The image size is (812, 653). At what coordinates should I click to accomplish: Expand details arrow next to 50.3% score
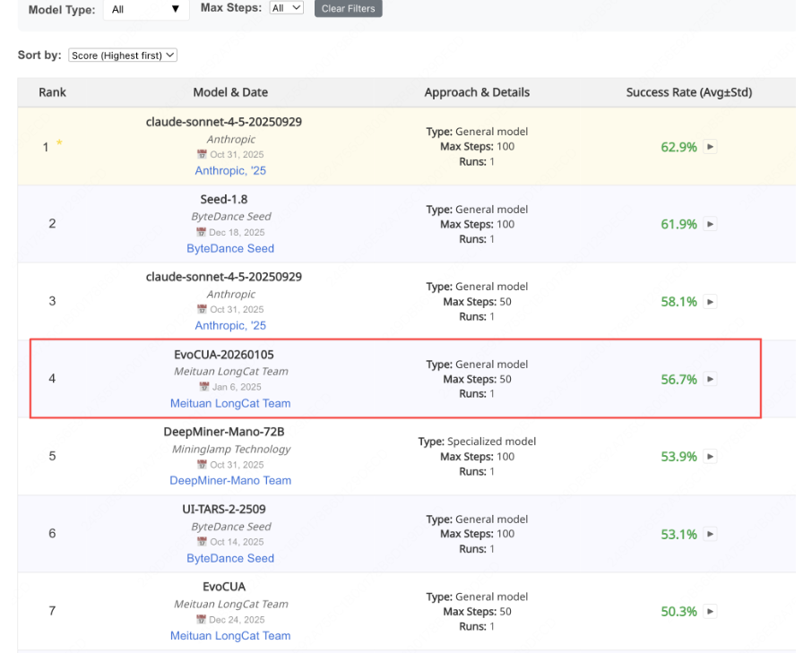pos(711,612)
